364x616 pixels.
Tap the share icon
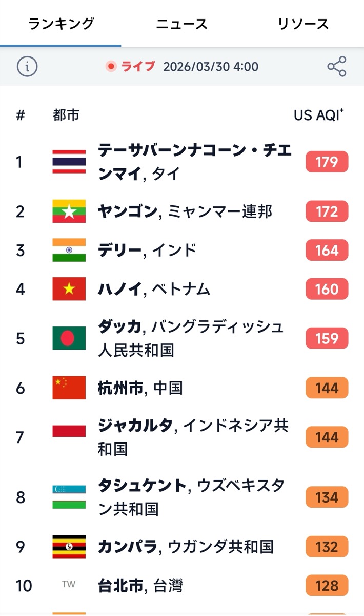[336, 67]
